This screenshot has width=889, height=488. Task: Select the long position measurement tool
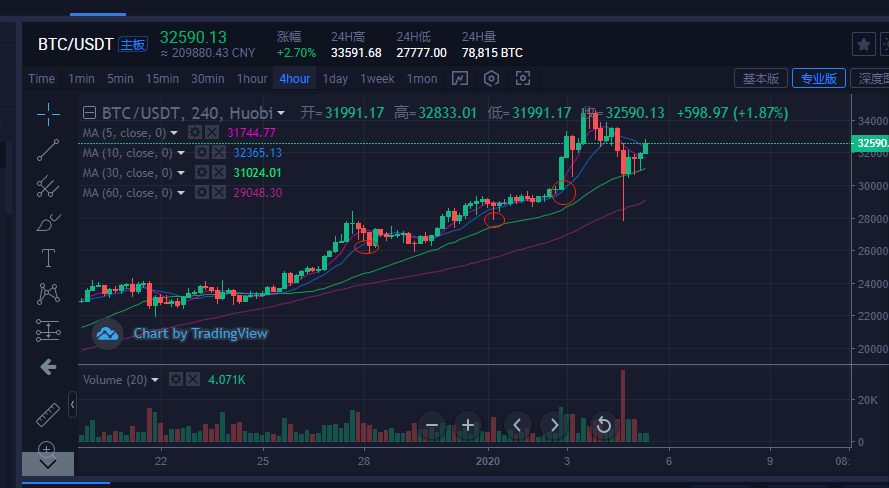[48, 330]
